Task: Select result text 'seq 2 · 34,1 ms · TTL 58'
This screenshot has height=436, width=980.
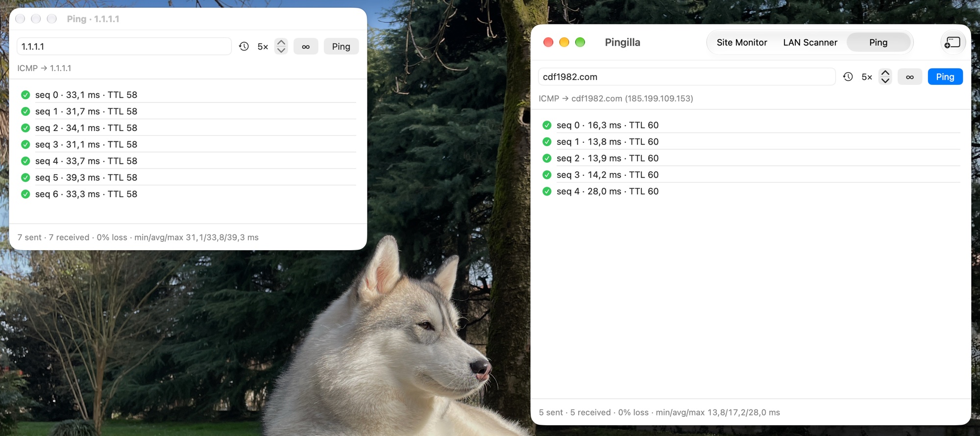Action: (86, 128)
